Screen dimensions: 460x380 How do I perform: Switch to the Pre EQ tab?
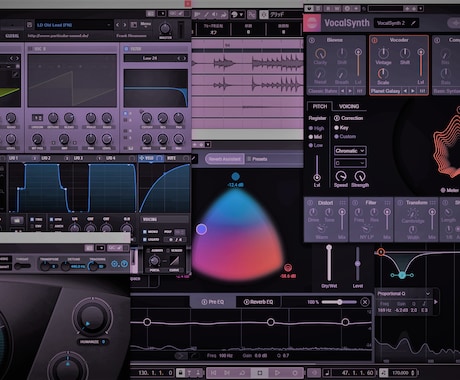pos(213,302)
